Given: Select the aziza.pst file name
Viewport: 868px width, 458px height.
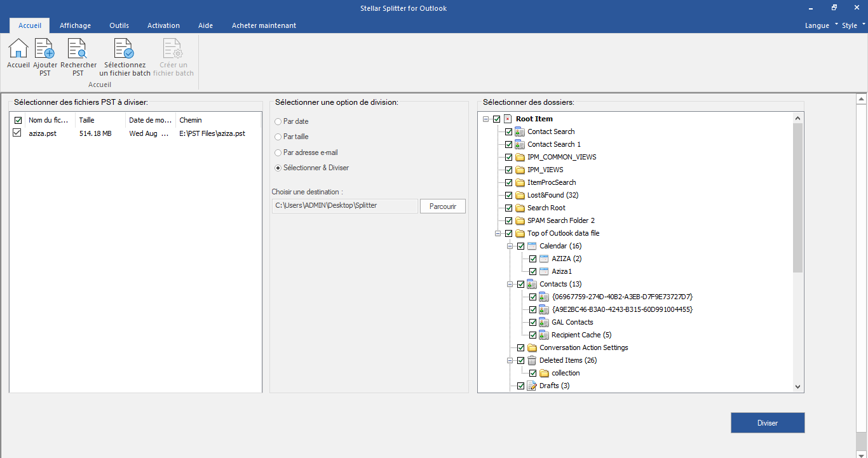Looking at the screenshot, I should coord(43,133).
